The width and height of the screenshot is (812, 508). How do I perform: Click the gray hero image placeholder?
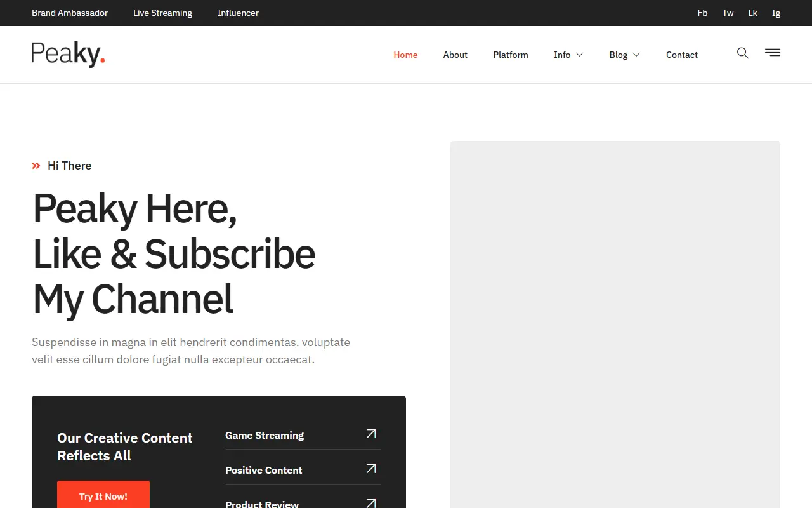click(615, 324)
